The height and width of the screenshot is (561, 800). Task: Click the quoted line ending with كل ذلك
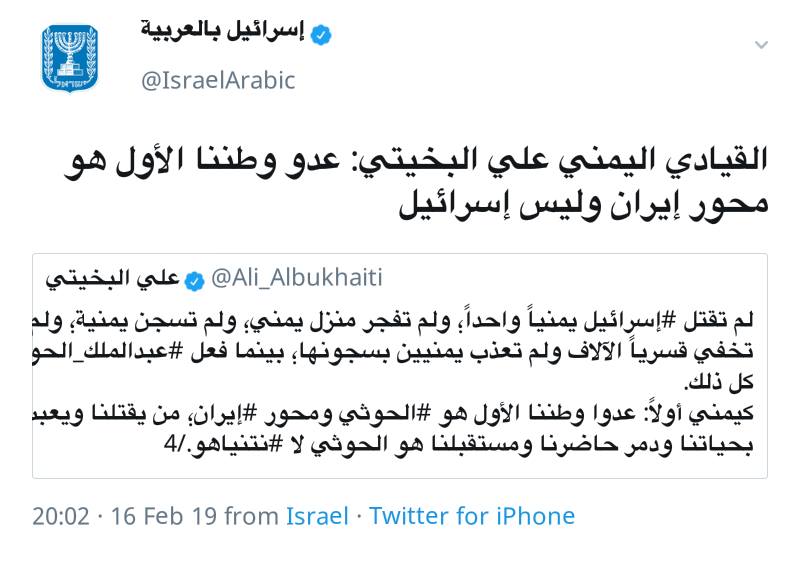click(719, 382)
